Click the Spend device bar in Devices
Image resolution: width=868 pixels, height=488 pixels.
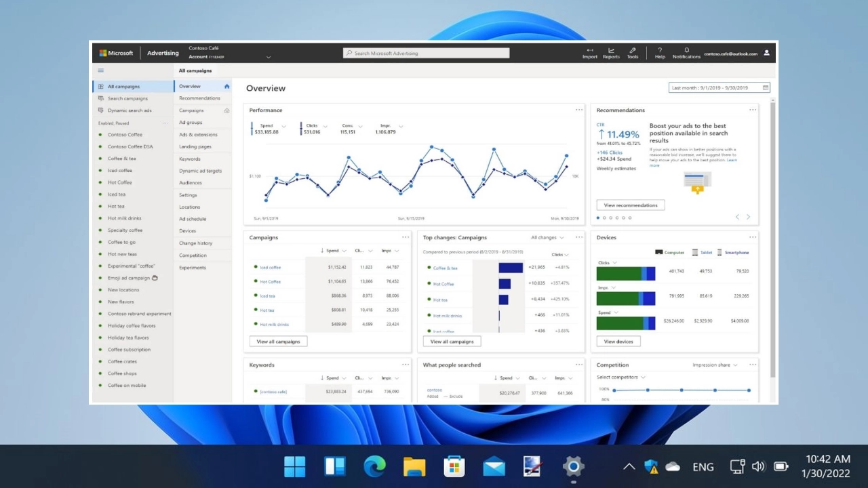click(x=626, y=323)
